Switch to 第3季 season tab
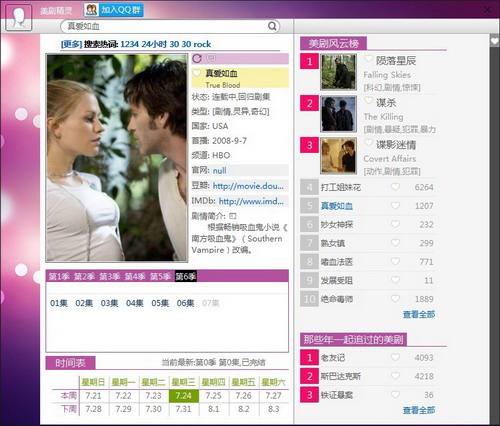Screen dimensions: 500x426 110,276
